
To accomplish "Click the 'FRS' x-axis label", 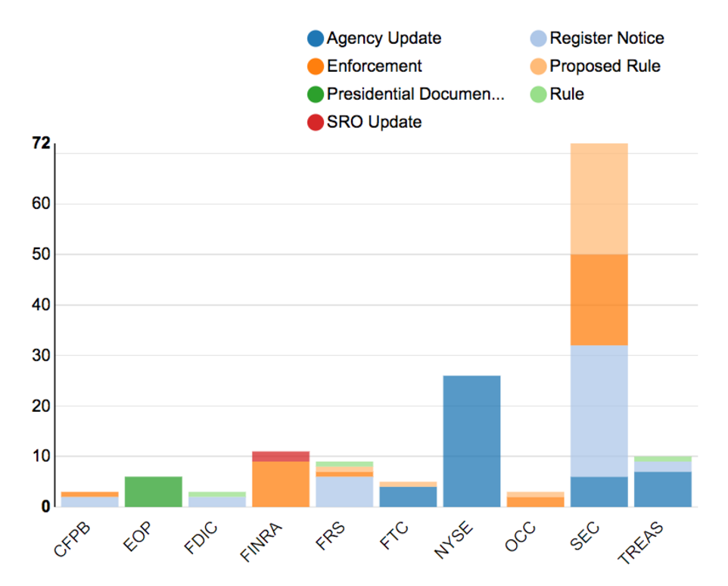I will pos(330,536).
